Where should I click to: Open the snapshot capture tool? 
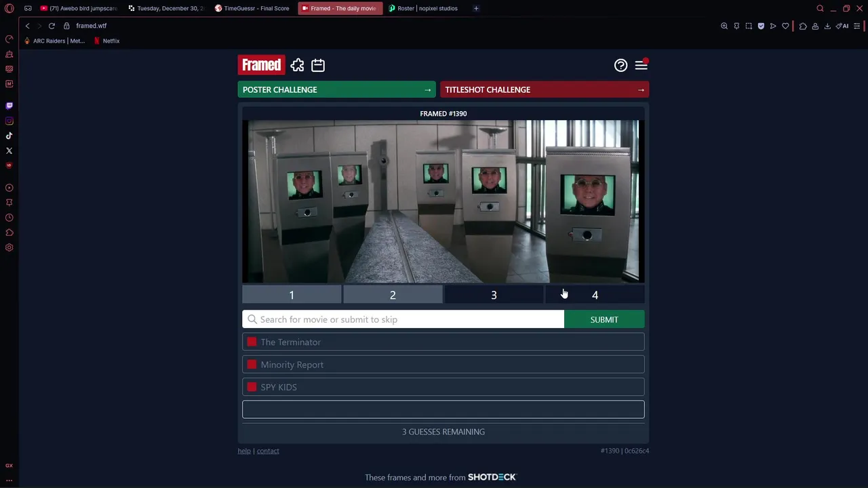[749, 26]
